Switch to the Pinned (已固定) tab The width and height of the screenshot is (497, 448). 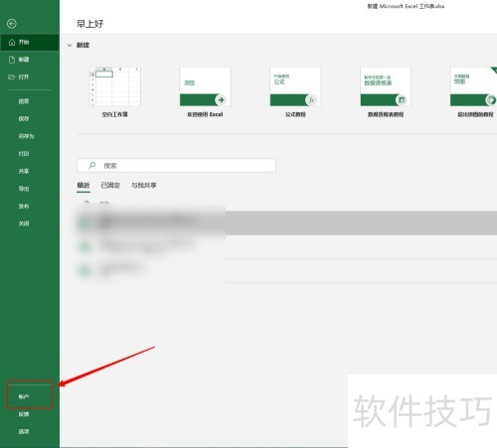[x=110, y=185]
